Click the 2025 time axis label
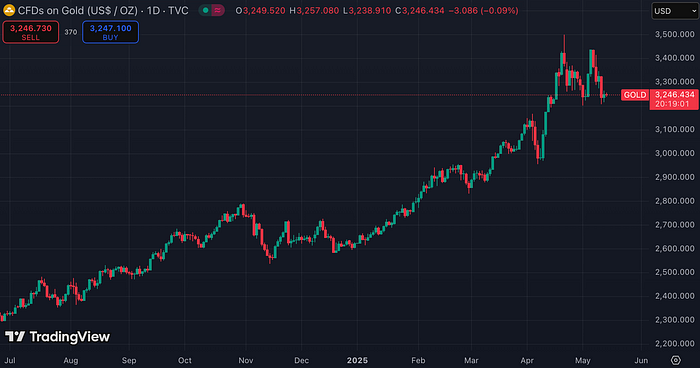Viewport: 700px width, 368px height. click(x=357, y=360)
